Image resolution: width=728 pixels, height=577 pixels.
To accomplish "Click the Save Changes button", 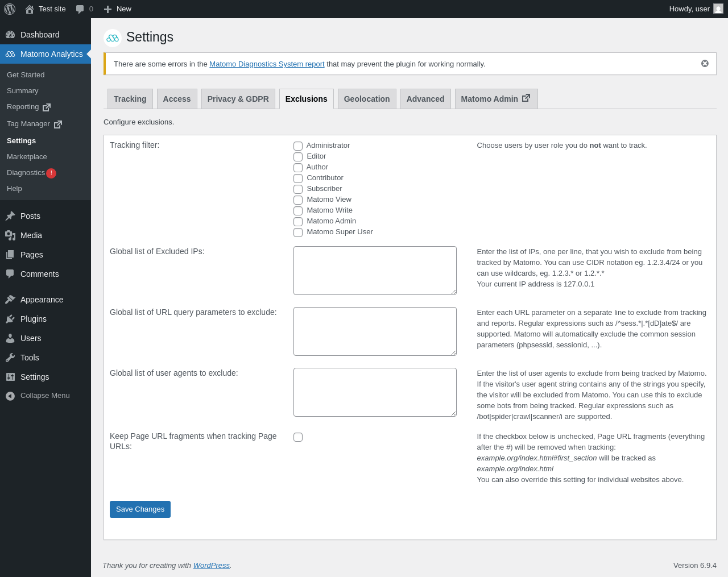I will pos(140,509).
